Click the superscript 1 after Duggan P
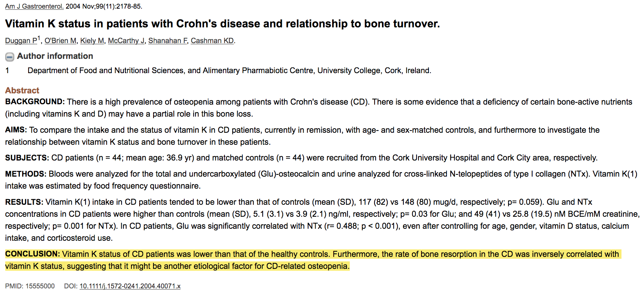 39,38
